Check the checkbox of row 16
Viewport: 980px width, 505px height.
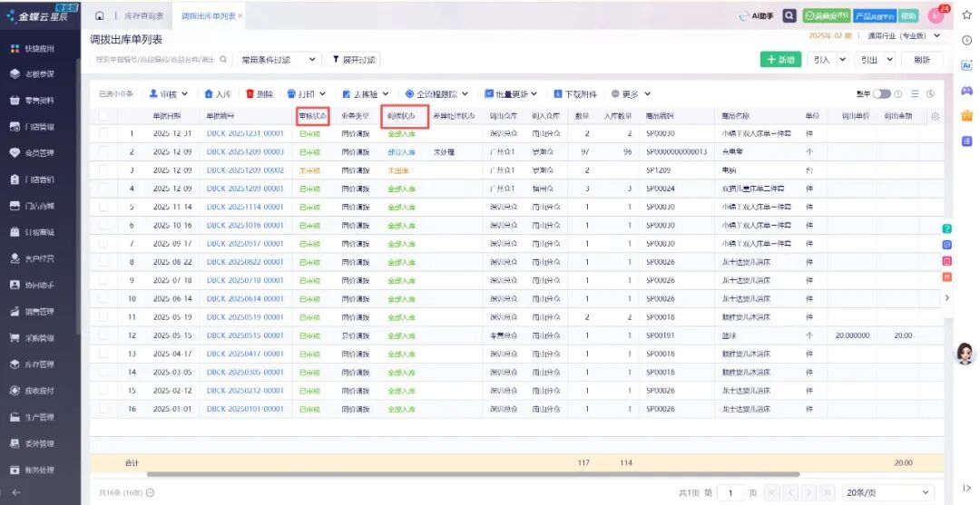click(103, 409)
